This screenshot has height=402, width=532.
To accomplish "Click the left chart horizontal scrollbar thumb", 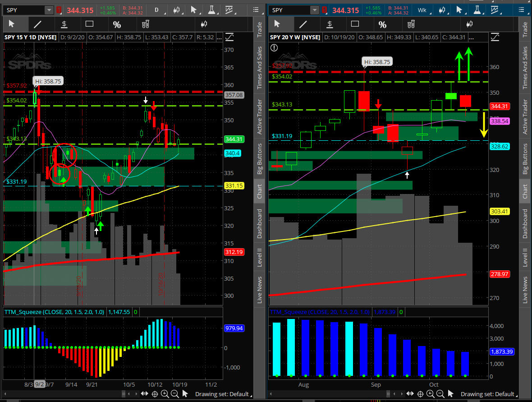I will (x=124, y=394).
